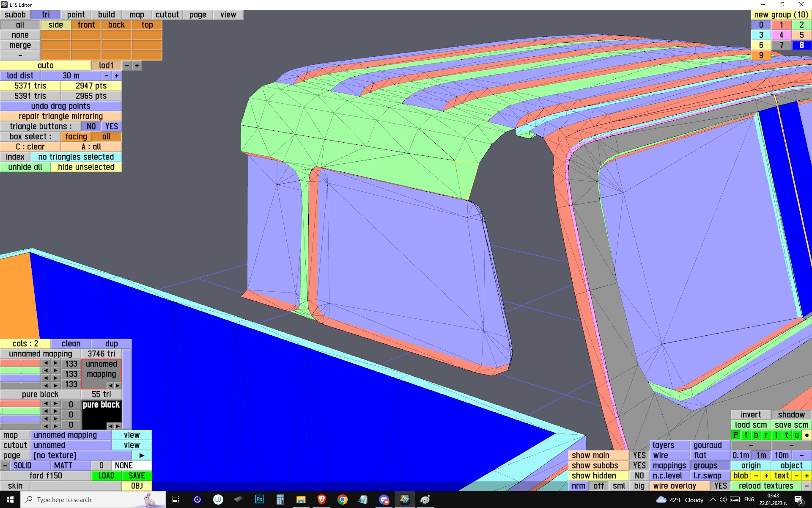Image resolution: width=812 pixels, height=508 pixels.
Task: Click the 'f' front view button
Action: pos(746,435)
